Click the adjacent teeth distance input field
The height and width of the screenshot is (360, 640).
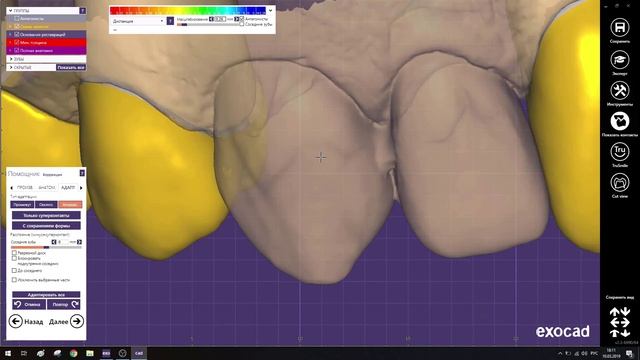[x=62, y=242]
